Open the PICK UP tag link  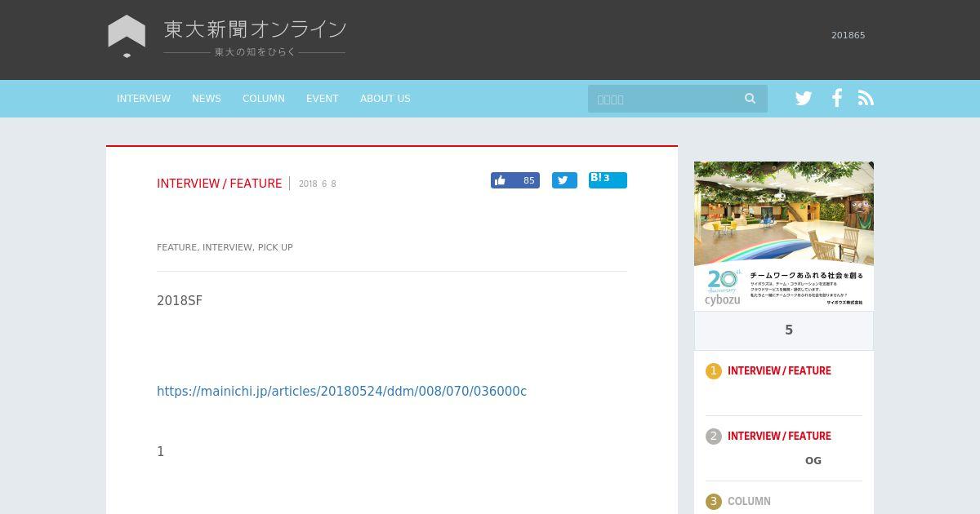275,247
